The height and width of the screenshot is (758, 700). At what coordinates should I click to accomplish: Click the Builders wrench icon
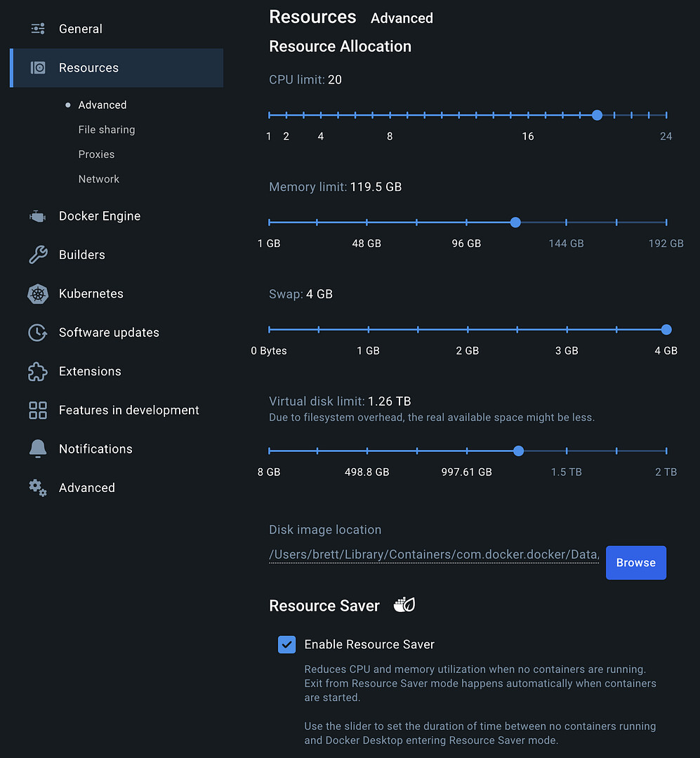(38, 255)
